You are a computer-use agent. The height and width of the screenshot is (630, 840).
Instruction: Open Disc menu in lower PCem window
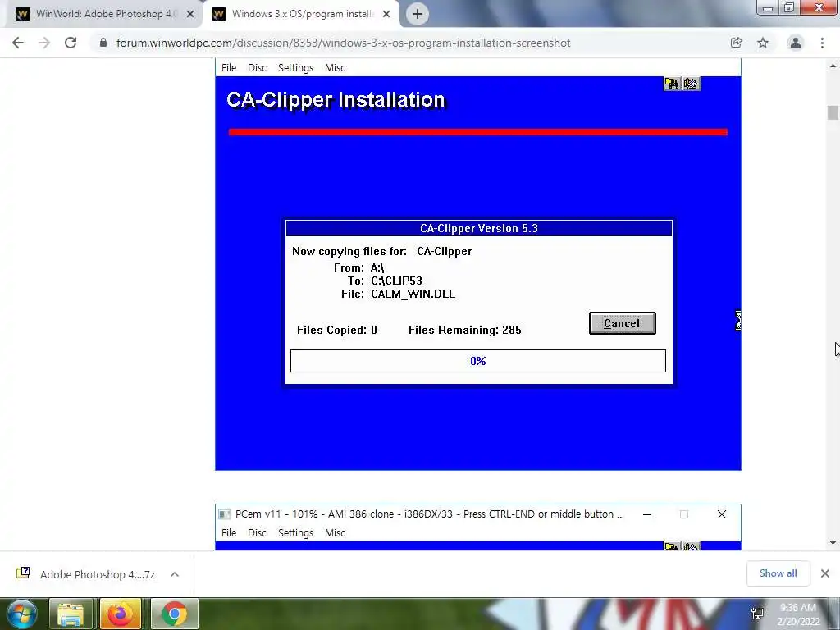tap(257, 533)
